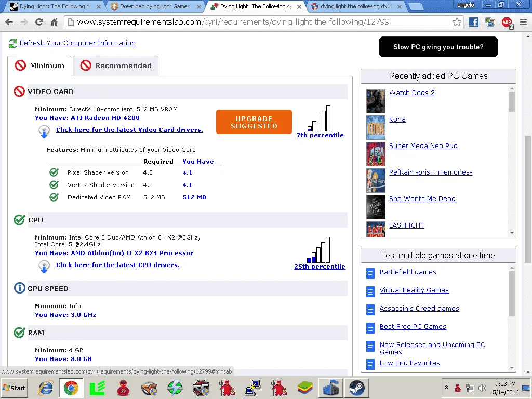Image resolution: width=532 pixels, height=399 pixels.
Task: Open the Low End Favorites link
Action: click(409, 363)
